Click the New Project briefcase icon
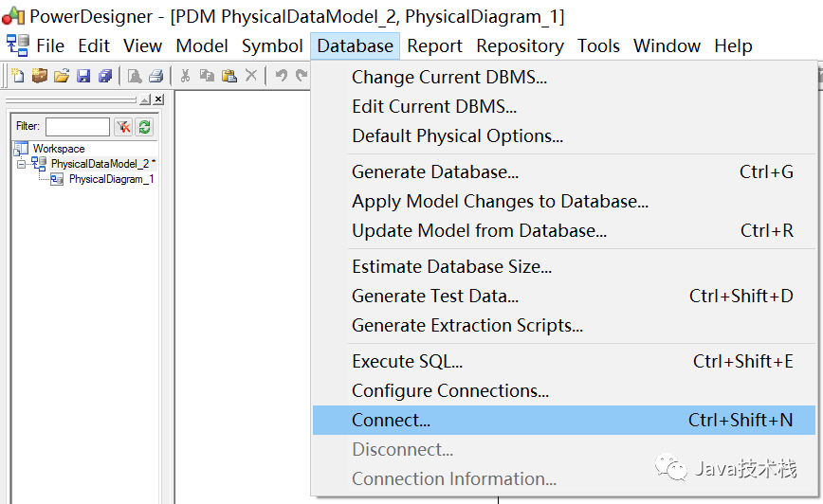 tap(40, 76)
